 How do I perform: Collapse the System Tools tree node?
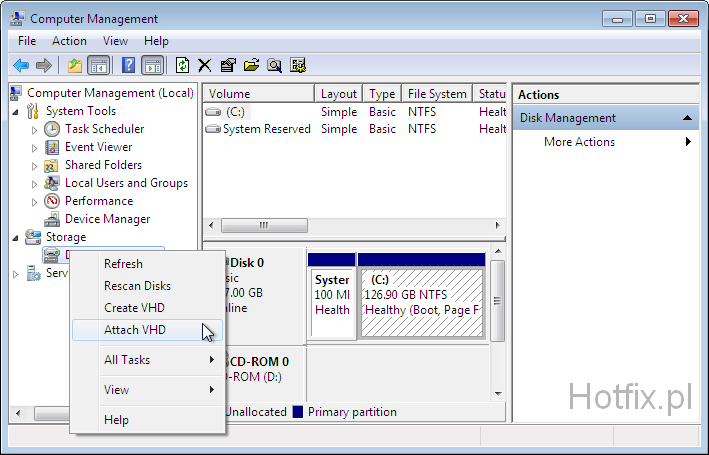(16, 111)
